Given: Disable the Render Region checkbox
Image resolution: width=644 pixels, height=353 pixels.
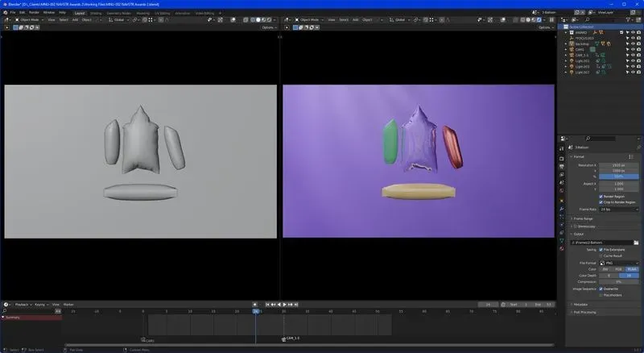Looking at the screenshot, I should [601, 196].
